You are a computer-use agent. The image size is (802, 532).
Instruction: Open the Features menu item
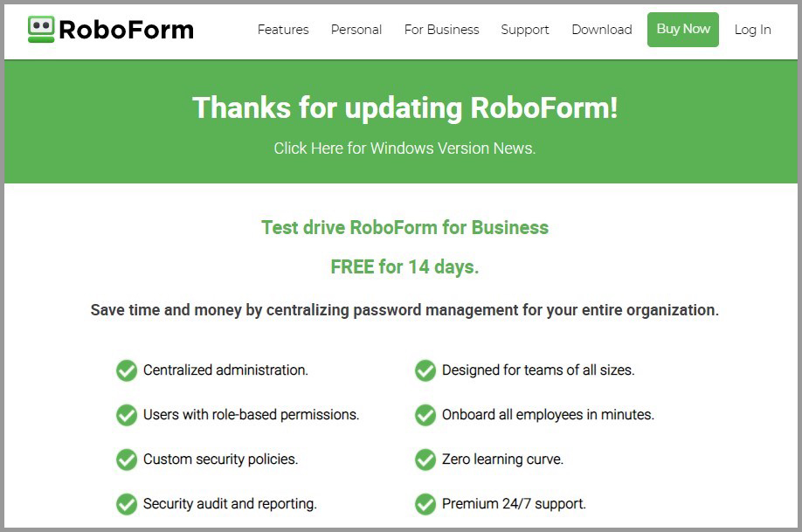(x=282, y=29)
